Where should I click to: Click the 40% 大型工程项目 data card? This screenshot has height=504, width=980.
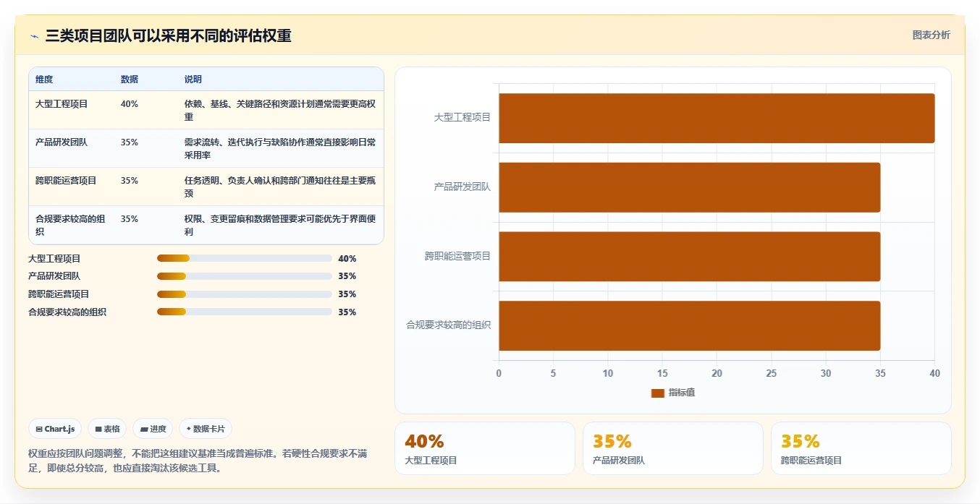pyautogui.click(x=485, y=448)
